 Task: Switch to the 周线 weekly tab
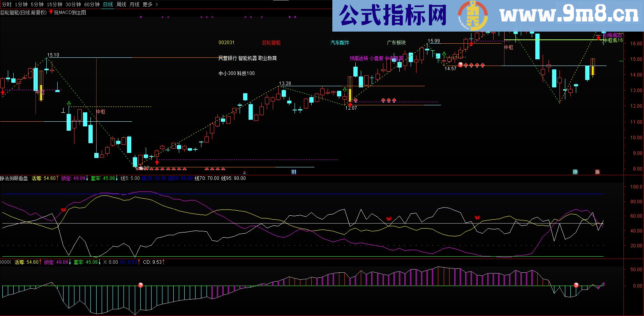pos(121,4)
